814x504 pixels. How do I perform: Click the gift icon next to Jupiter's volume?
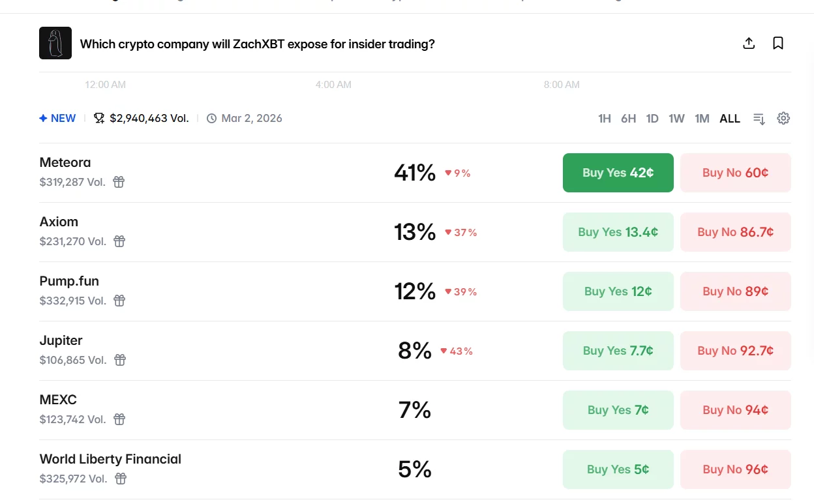[x=120, y=360]
